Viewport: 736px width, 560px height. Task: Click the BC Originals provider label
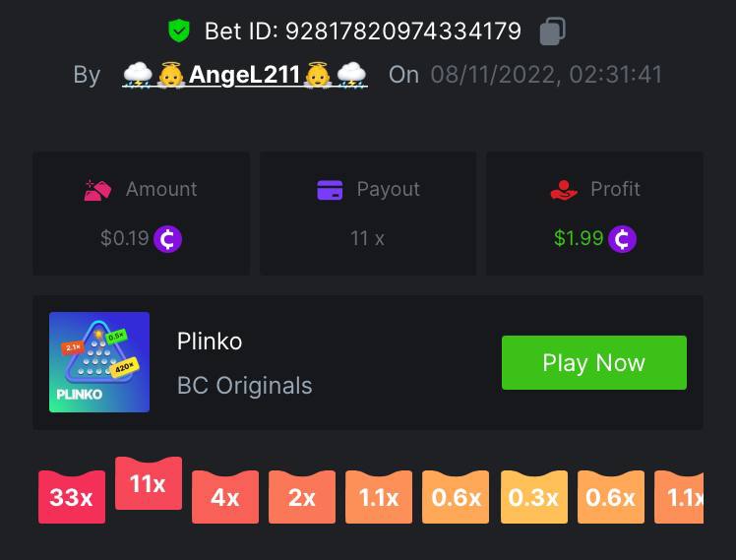245,386
